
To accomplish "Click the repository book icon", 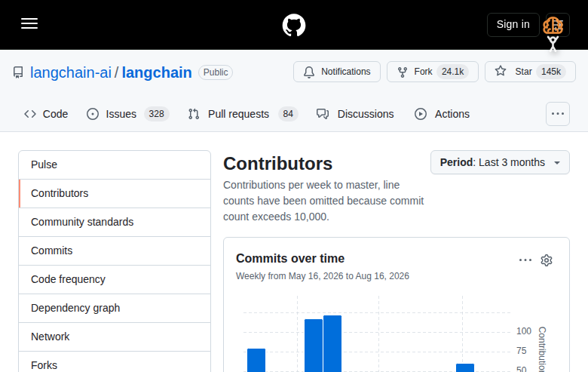I will pos(18,72).
